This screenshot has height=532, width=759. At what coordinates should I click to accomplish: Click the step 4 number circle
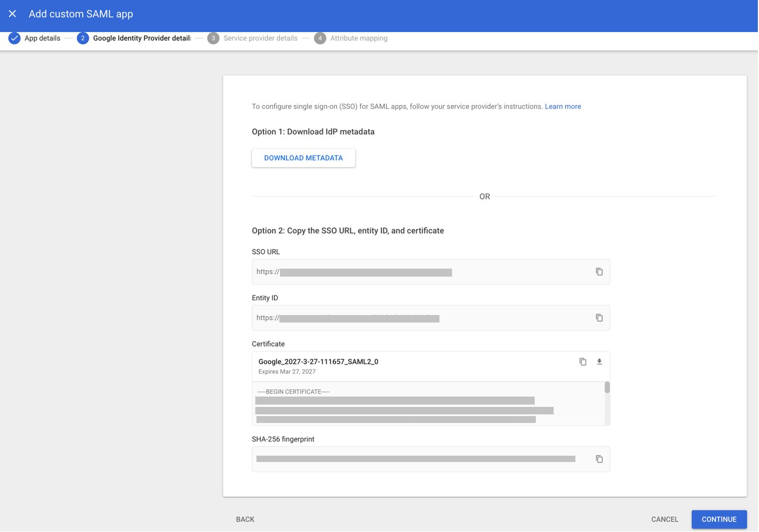pos(320,38)
